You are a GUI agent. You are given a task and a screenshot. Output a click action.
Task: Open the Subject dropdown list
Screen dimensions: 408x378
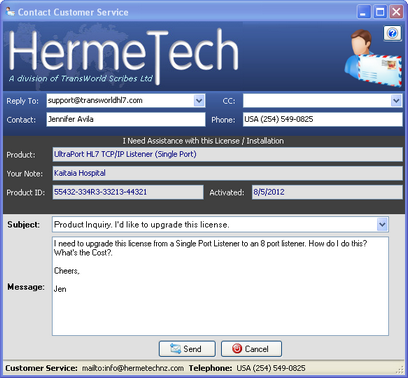[x=382, y=225]
